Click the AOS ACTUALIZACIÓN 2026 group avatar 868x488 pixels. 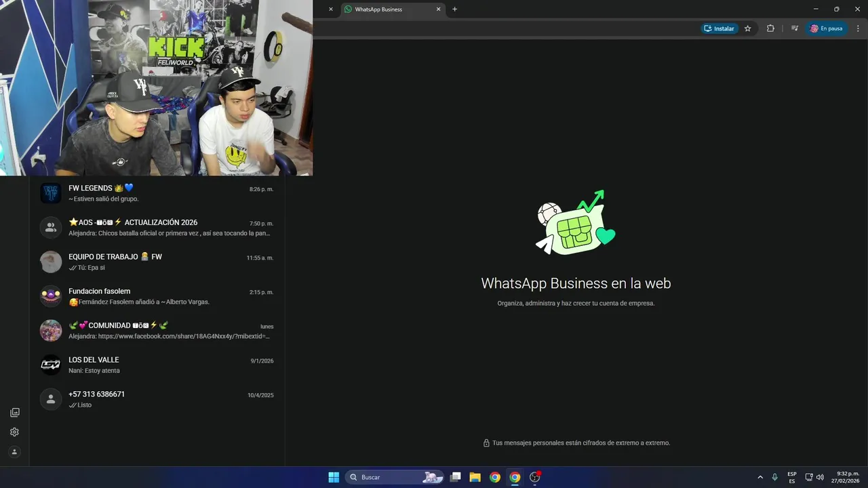click(51, 228)
